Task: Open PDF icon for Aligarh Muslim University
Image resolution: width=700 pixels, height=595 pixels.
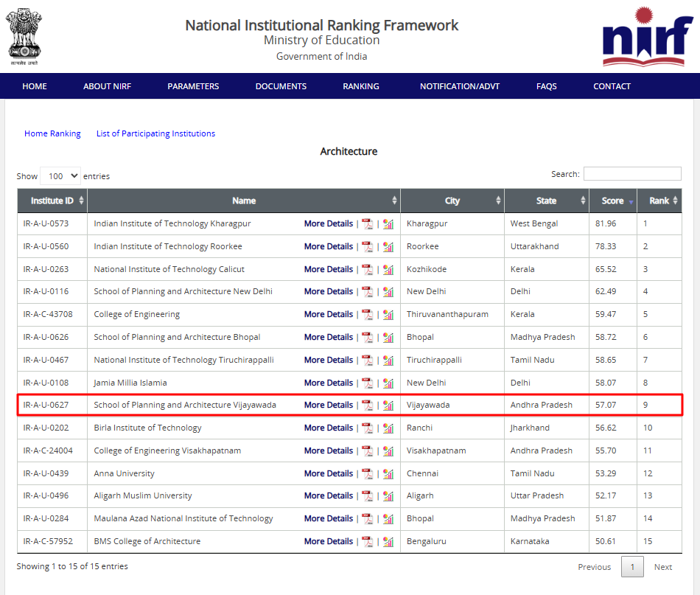Action: 367,495
